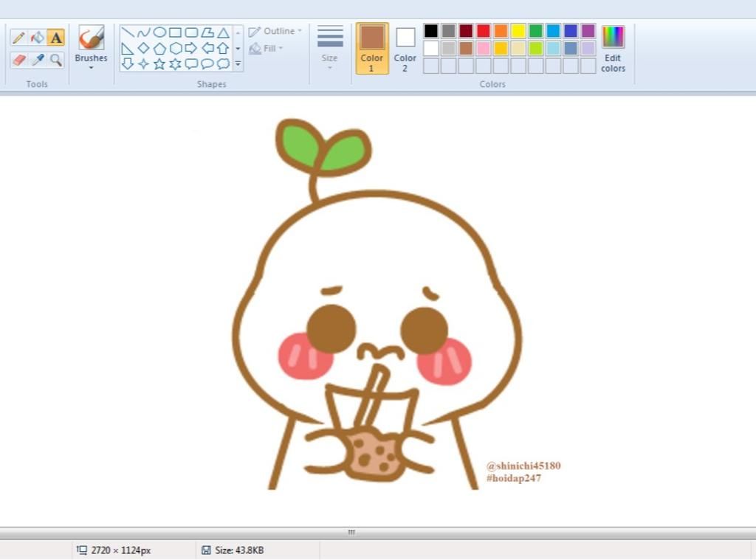Activate Color 1 foreground button
The image size is (756, 560).
pyautogui.click(x=372, y=48)
